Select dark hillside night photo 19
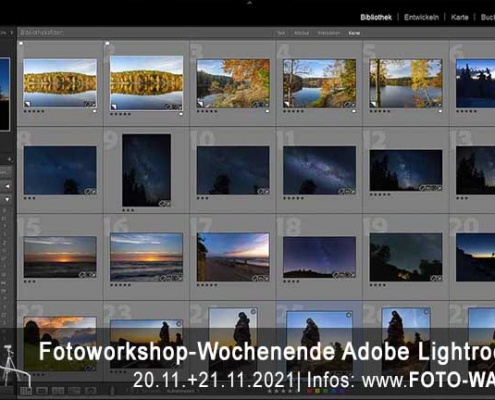The image size is (495, 400). 406,257
